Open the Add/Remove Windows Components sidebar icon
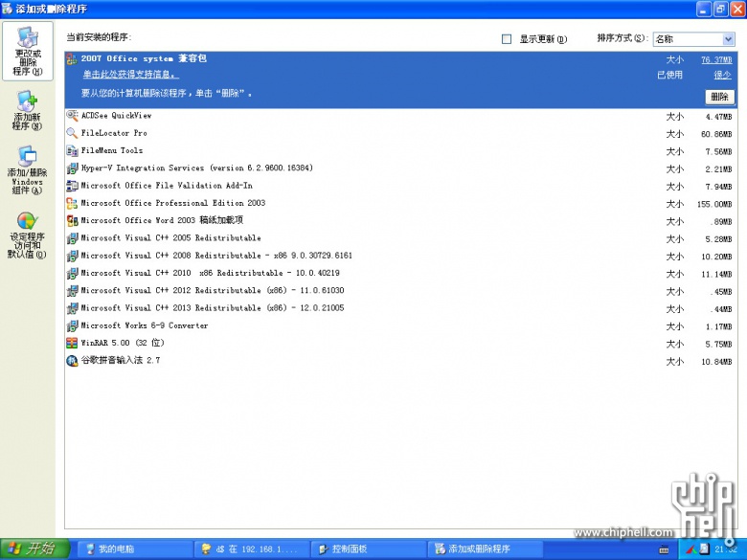 pyautogui.click(x=27, y=170)
